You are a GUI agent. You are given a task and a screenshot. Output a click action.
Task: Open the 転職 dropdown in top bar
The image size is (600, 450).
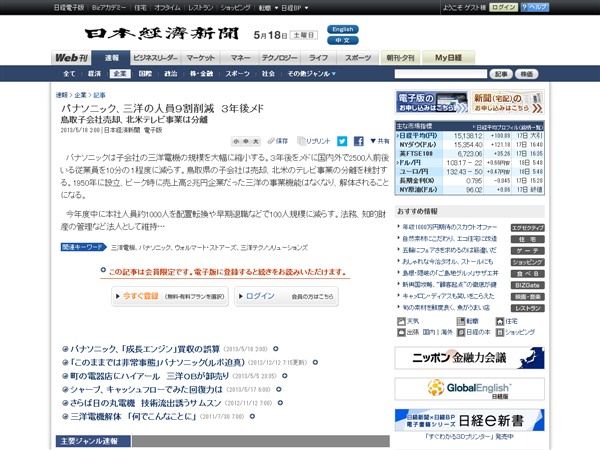(x=268, y=8)
